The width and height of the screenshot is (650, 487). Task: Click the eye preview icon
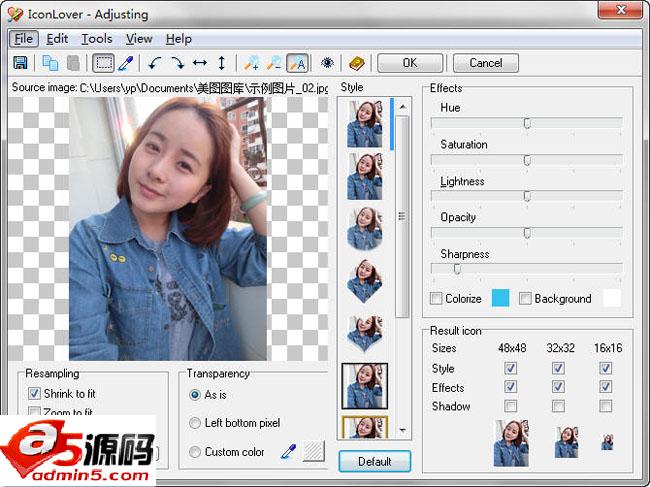(x=327, y=63)
